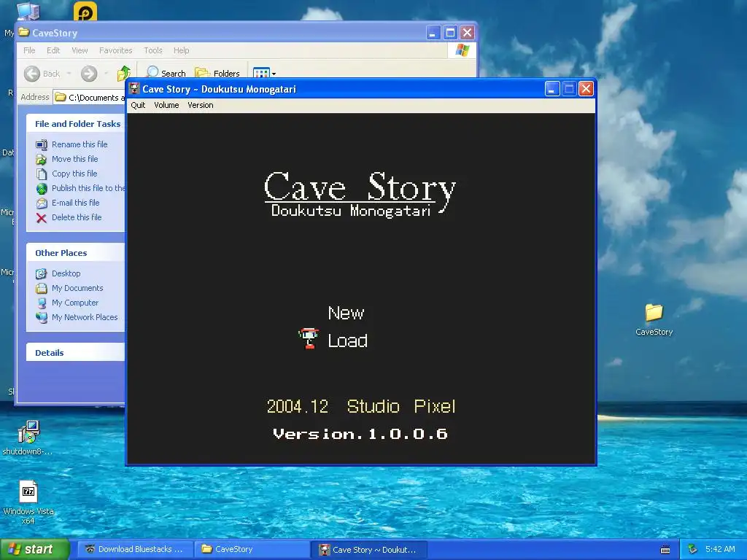The width and height of the screenshot is (747, 560).
Task: Minimize the CaveStory Explorer window
Action: (433, 33)
